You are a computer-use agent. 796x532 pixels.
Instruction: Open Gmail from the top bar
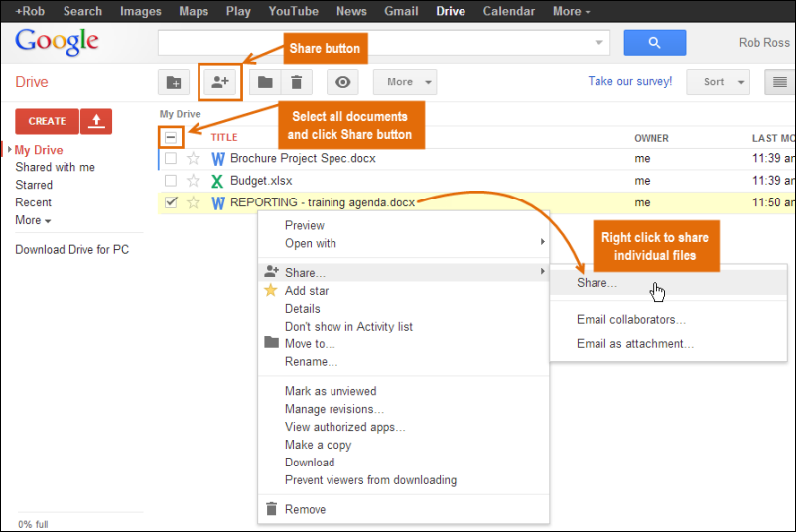[x=401, y=11]
